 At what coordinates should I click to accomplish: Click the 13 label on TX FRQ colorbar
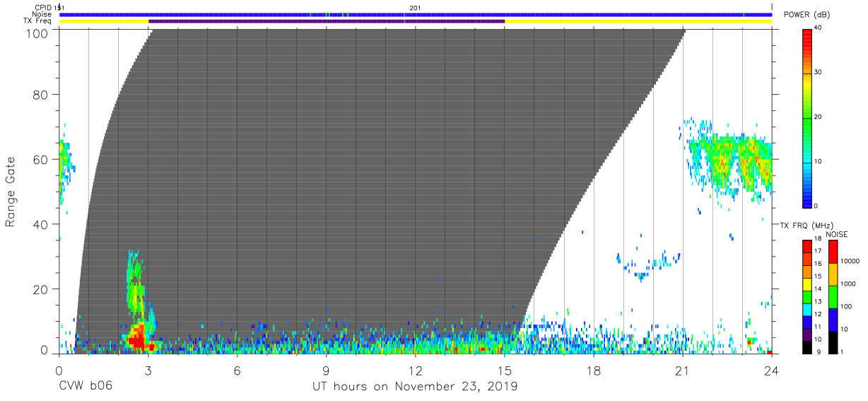[x=818, y=301]
